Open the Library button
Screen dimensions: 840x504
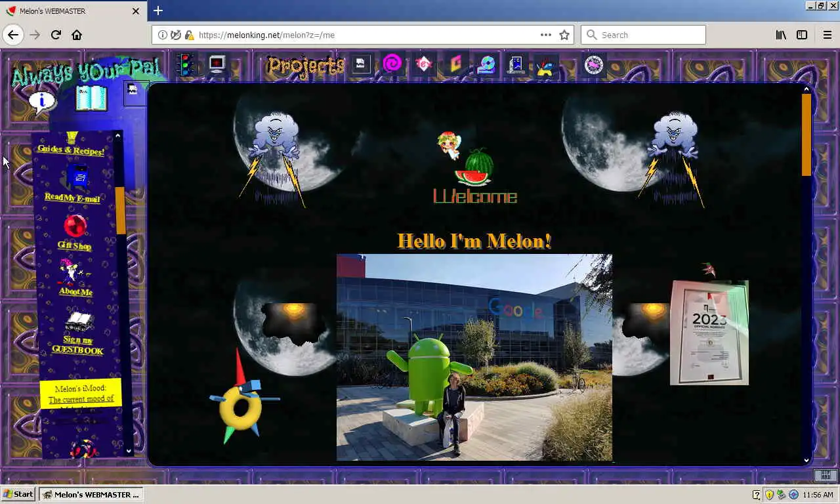click(781, 35)
